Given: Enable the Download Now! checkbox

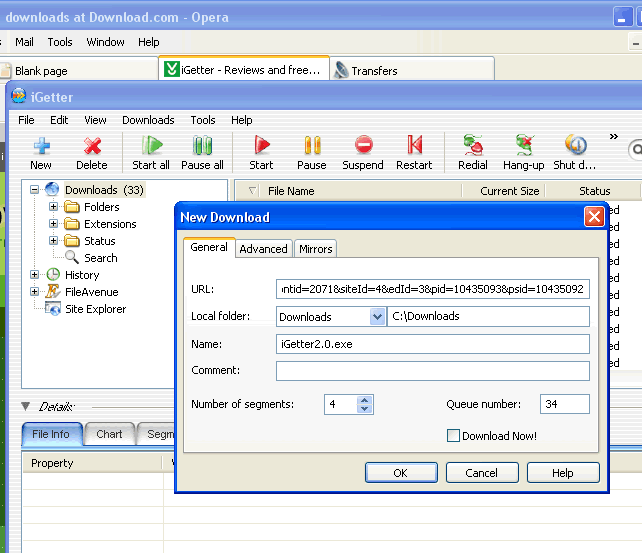Looking at the screenshot, I should [453, 436].
